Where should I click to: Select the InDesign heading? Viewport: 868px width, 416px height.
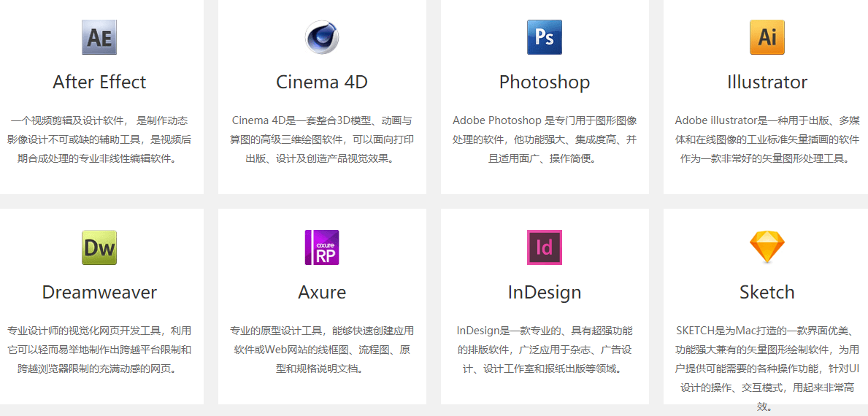(x=545, y=293)
